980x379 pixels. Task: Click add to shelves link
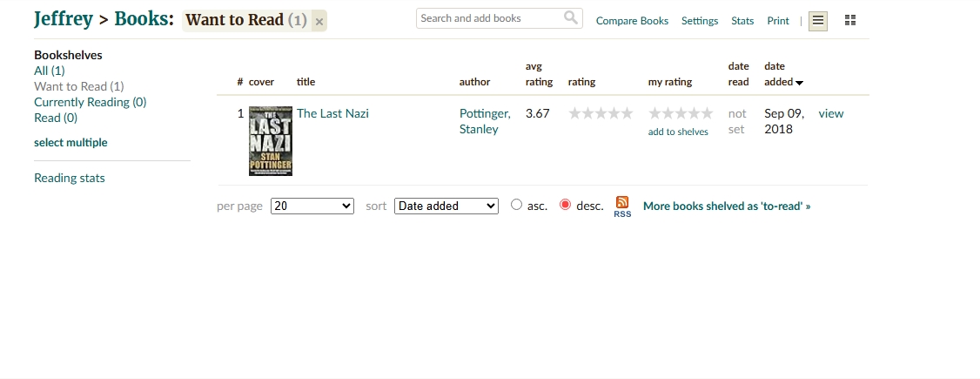point(678,132)
